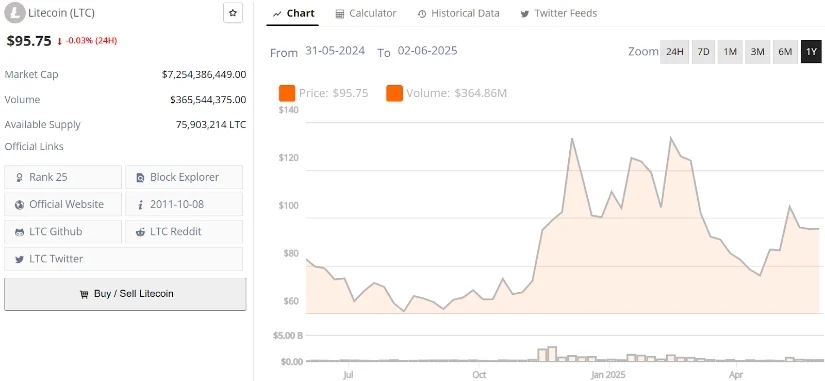The image size is (825, 381).
Task: Click the clock icon in Historical Data tab
Action: 422,14
